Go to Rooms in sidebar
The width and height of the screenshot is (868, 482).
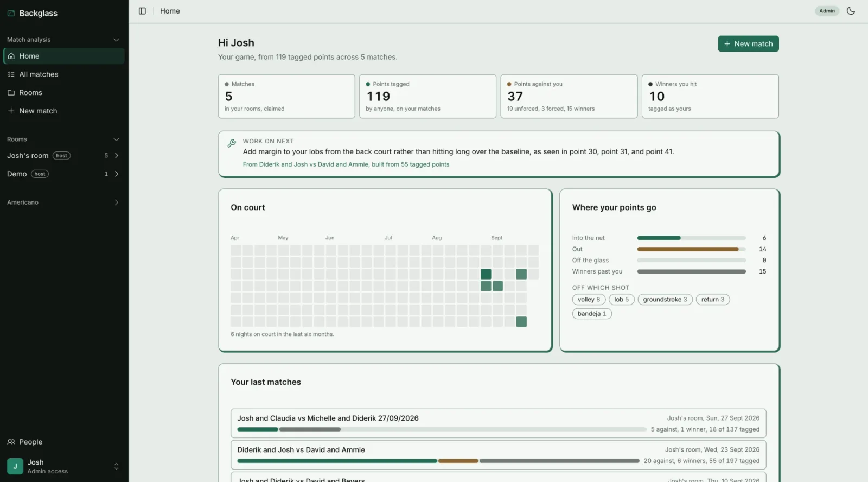63,93
